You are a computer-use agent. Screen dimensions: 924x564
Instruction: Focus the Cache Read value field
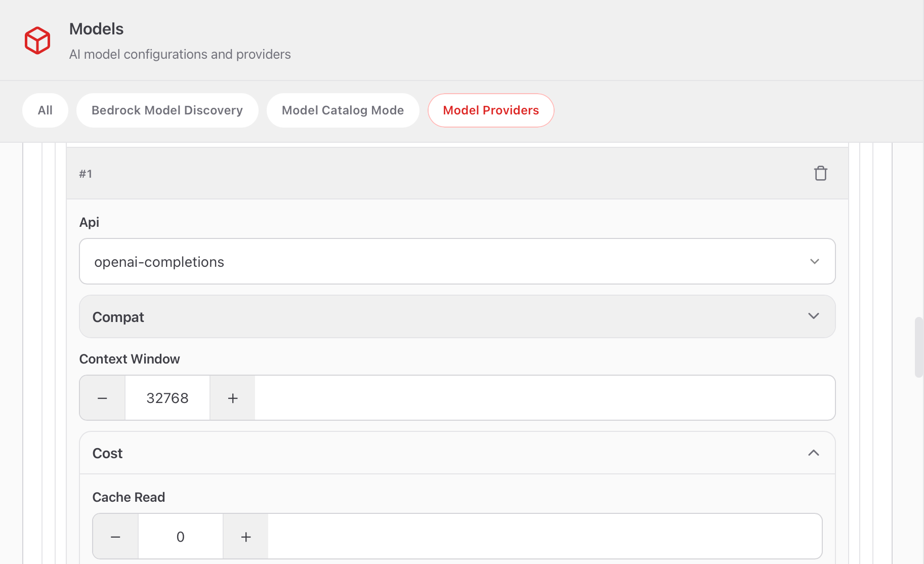pos(181,537)
